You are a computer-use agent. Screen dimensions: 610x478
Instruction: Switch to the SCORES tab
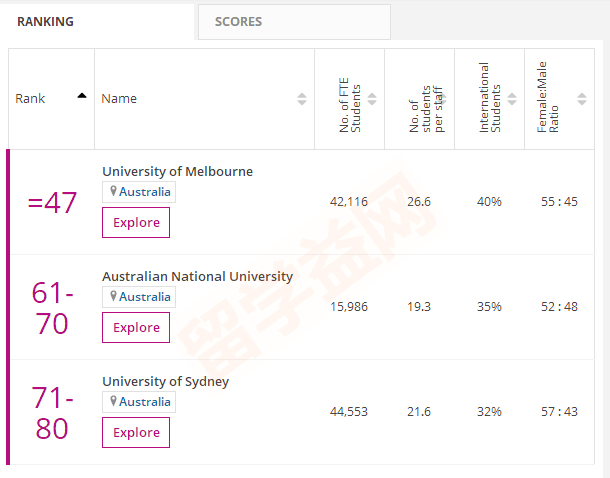point(294,22)
